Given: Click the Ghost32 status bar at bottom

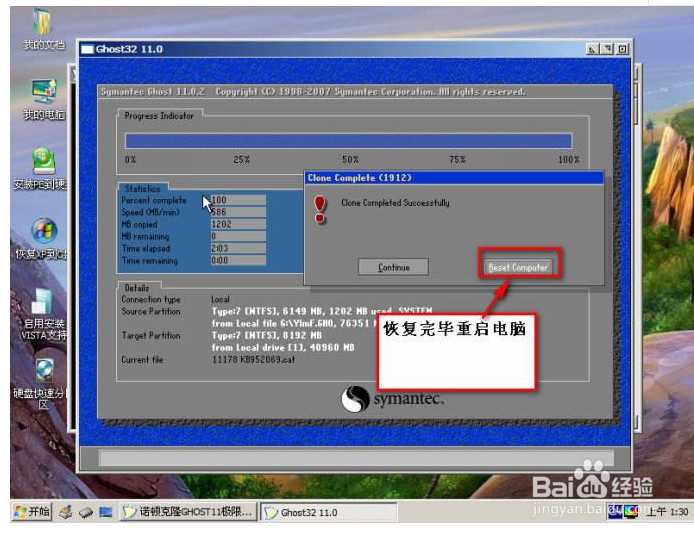Looking at the screenshot, I should 356,458.
